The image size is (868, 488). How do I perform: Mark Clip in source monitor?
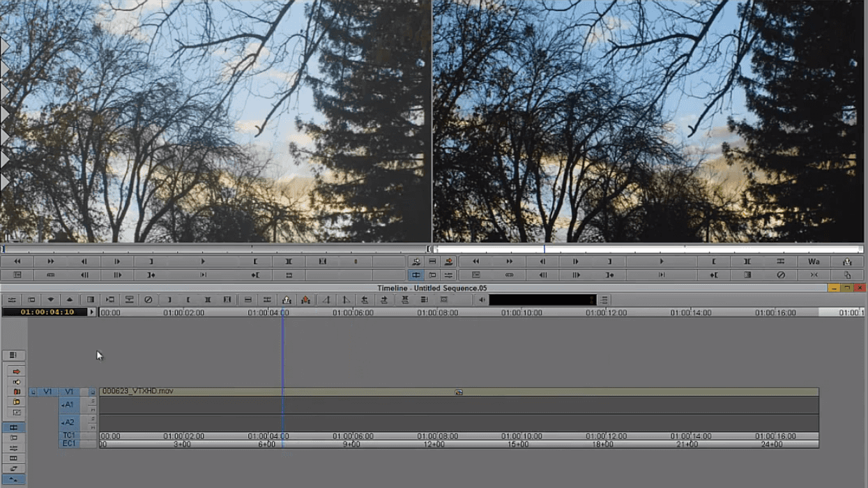click(x=289, y=261)
